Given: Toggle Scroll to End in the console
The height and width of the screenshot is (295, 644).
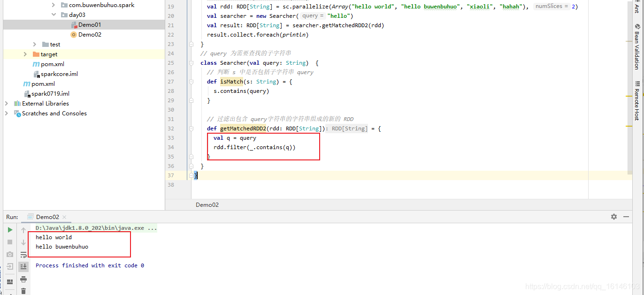Looking at the screenshot, I should click(x=23, y=266).
